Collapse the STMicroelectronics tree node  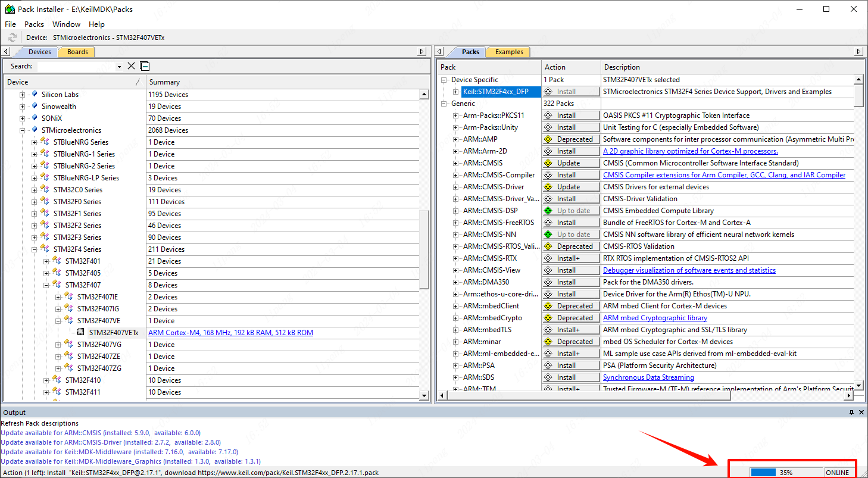tap(23, 130)
